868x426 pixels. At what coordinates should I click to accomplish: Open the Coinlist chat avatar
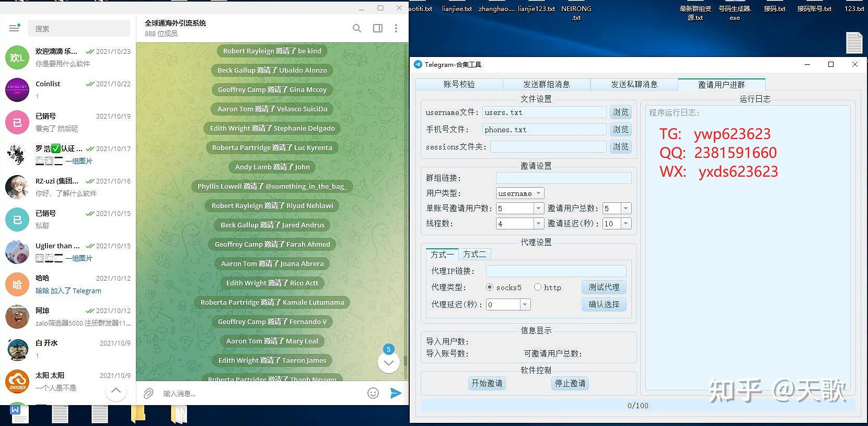(17, 90)
